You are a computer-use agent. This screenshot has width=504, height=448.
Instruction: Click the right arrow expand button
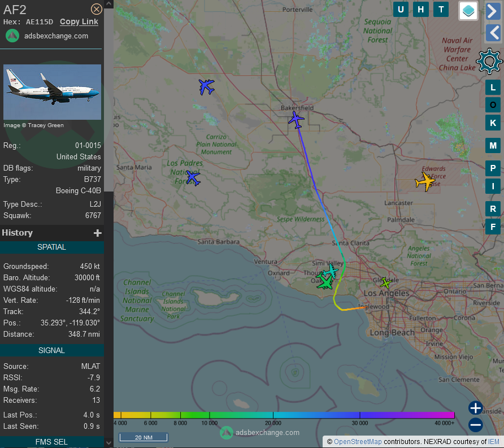[493, 11]
